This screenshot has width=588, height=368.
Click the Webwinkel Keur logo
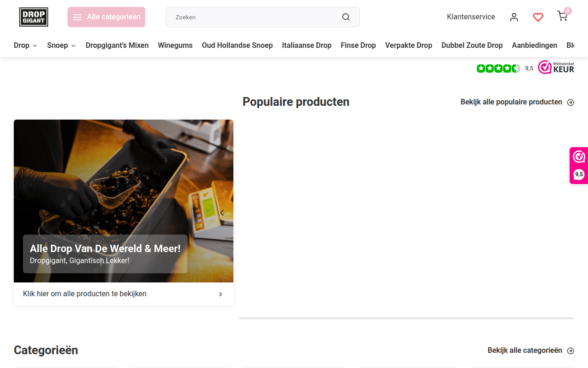(x=556, y=68)
